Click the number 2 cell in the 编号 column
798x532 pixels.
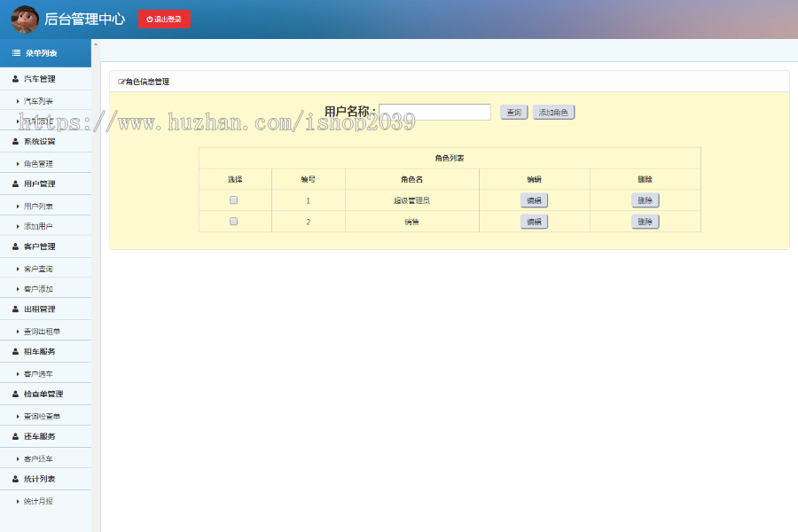pos(309,222)
